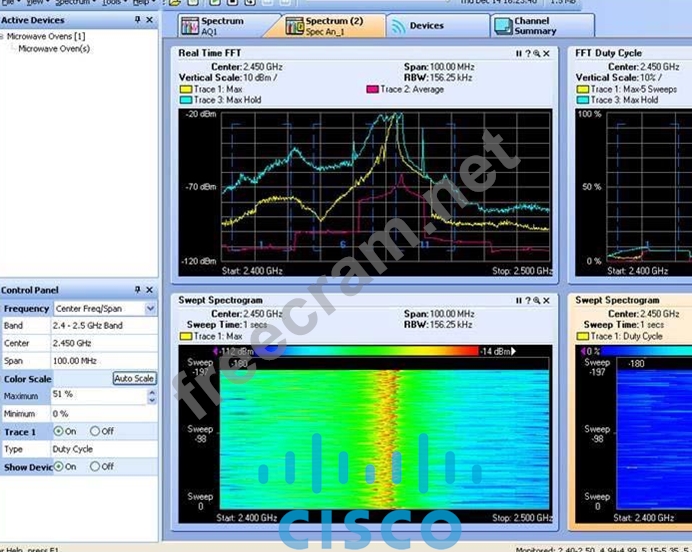Set Trace 1 to Off

(96, 432)
